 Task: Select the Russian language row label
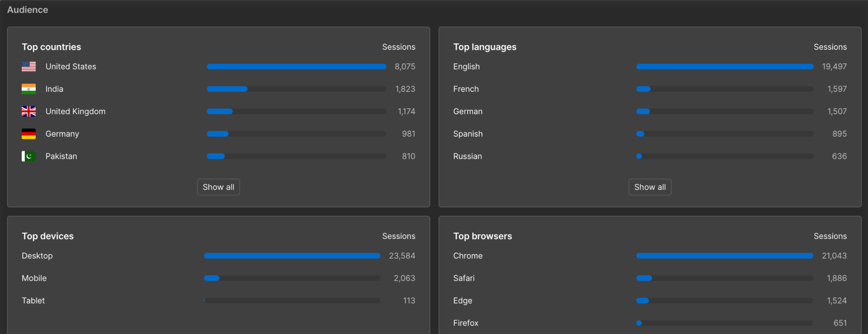(x=467, y=156)
